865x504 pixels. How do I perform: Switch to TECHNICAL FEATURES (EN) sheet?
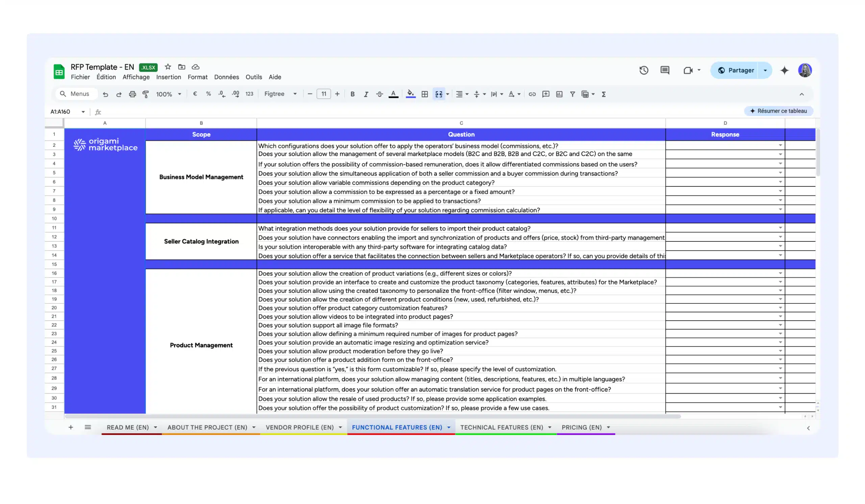coord(501,428)
